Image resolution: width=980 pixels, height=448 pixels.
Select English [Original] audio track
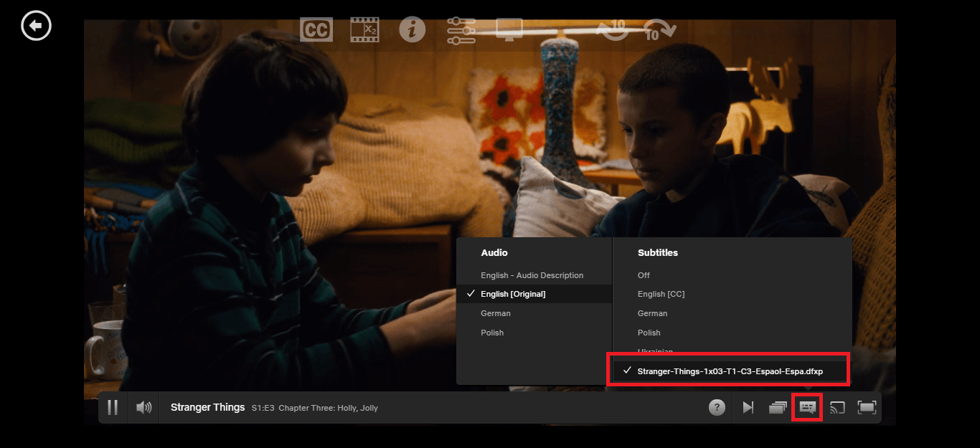534,294
